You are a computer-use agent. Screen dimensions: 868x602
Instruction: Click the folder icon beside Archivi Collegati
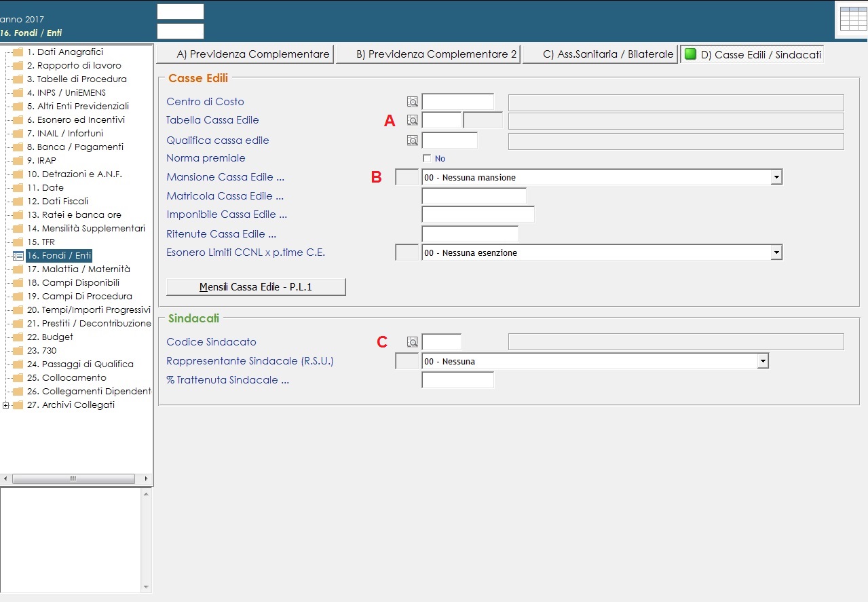coord(18,405)
